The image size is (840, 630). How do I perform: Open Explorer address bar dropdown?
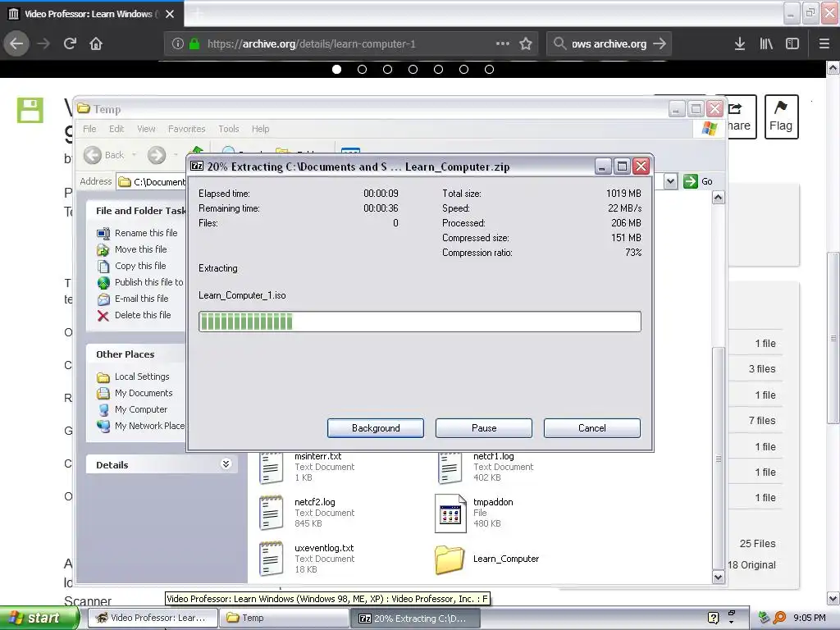670,181
